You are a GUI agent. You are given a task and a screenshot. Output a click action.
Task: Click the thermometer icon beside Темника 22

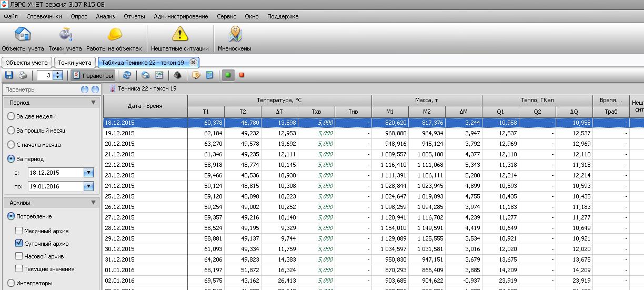point(112,88)
